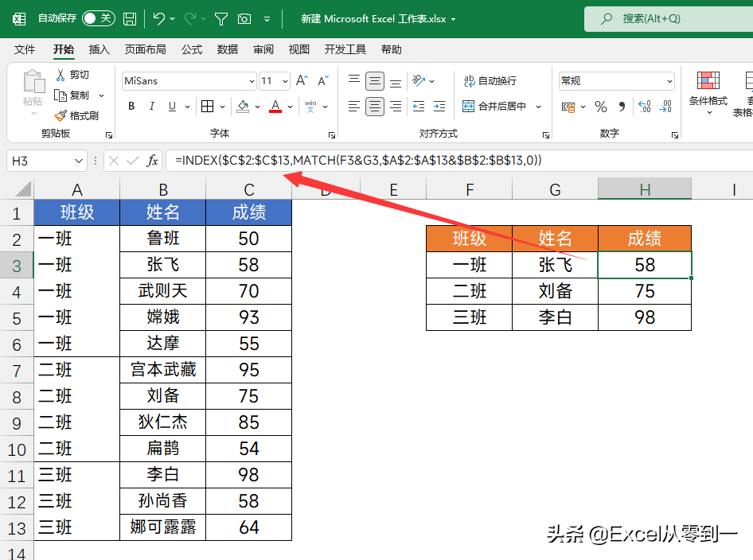This screenshot has width=753, height=560.
Task: Click the Paste clipboard icon
Action: (x=33, y=80)
